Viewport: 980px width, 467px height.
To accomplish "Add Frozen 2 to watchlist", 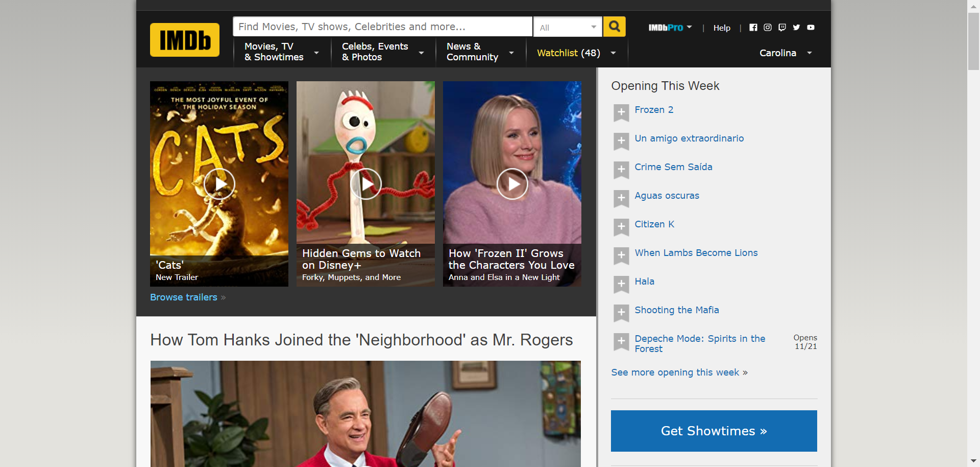I will (621, 112).
